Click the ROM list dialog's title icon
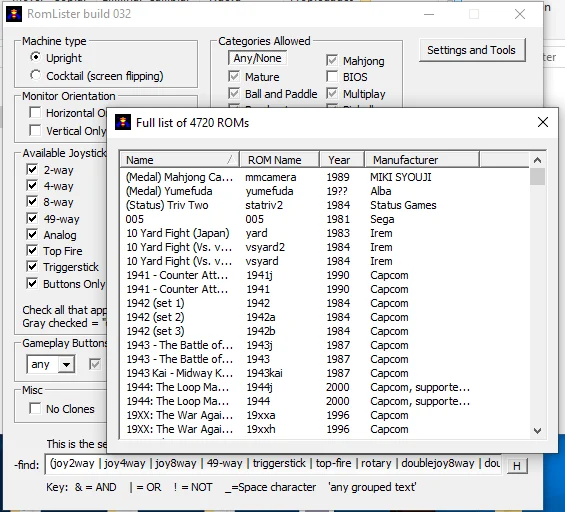 (x=123, y=123)
